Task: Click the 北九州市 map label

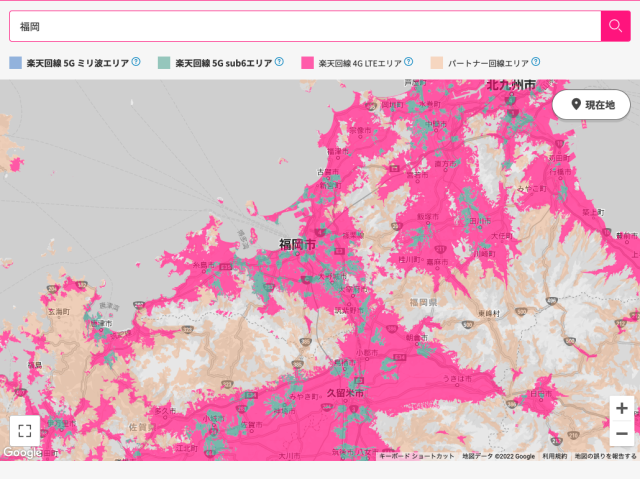Action: tap(511, 85)
